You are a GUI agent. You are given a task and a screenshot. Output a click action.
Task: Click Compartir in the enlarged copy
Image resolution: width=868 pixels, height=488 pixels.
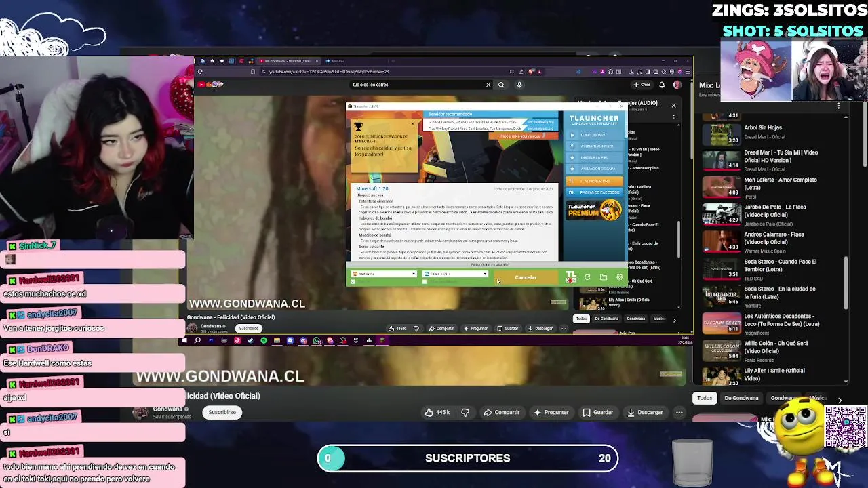[x=502, y=412]
